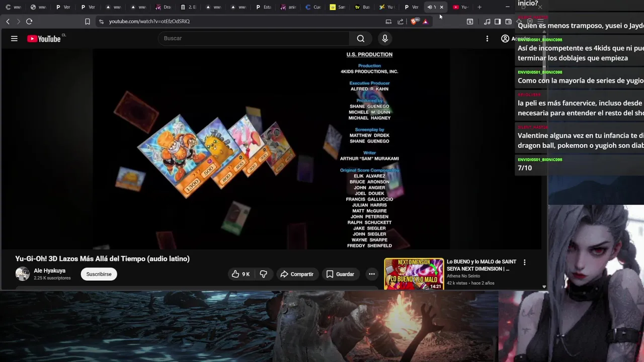Open the Ale Hyakuya channel name link
The image size is (644, 362).
pyautogui.click(x=49, y=270)
